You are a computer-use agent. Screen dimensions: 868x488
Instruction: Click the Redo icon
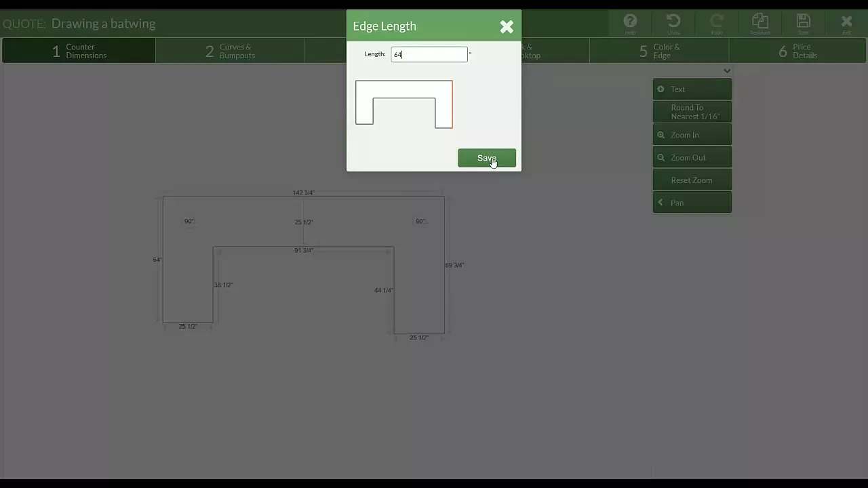(717, 24)
